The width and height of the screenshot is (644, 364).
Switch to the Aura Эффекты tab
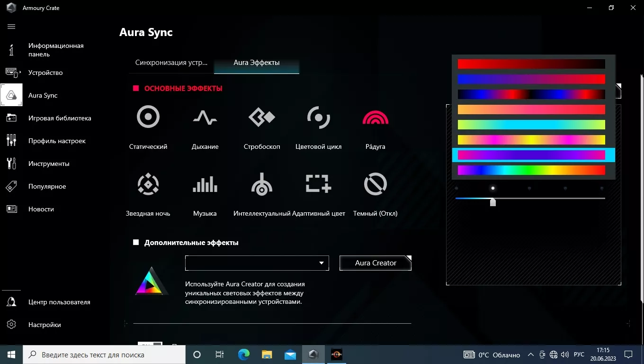pos(257,63)
